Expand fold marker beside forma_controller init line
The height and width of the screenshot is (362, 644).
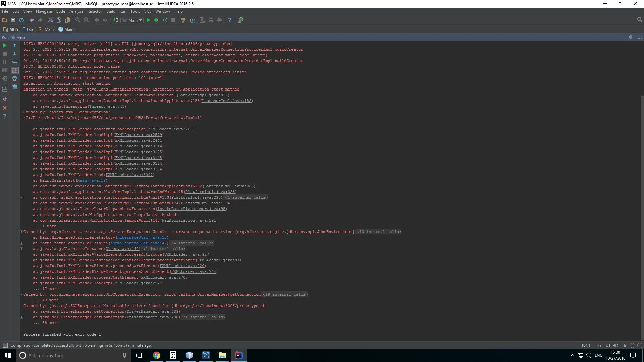[x=22, y=243]
